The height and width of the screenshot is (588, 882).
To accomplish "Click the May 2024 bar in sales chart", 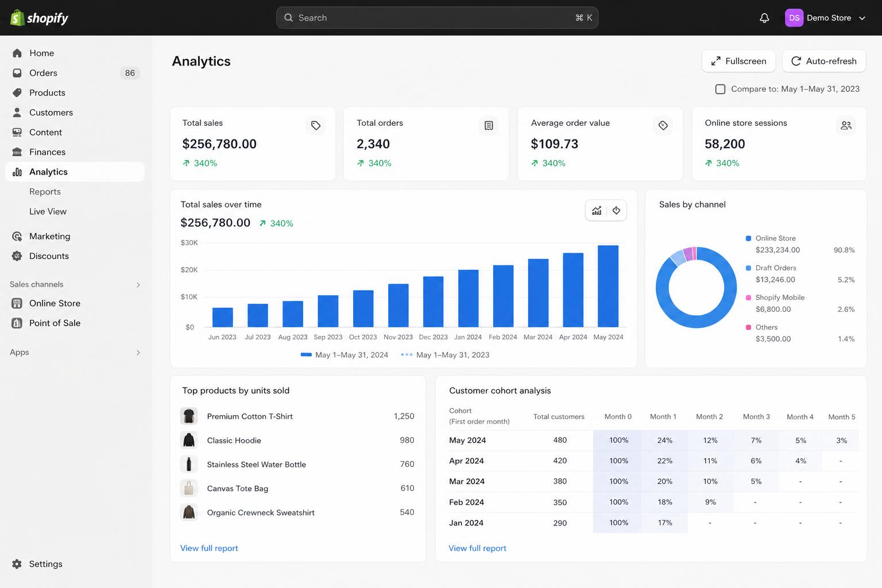I will coord(608,286).
